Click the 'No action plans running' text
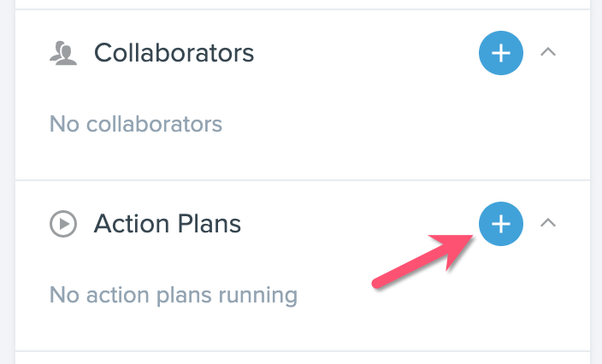This screenshot has width=602, height=364. pos(174,296)
